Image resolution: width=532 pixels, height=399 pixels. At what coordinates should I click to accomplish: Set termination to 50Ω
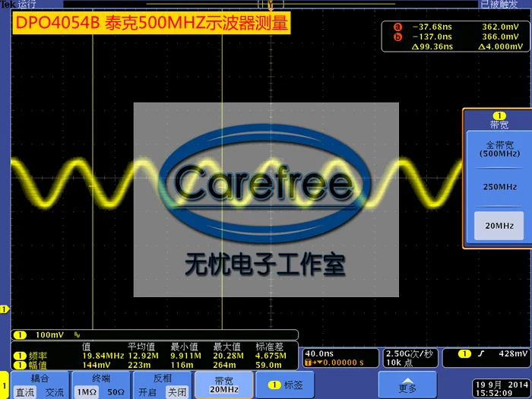click(x=116, y=392)
